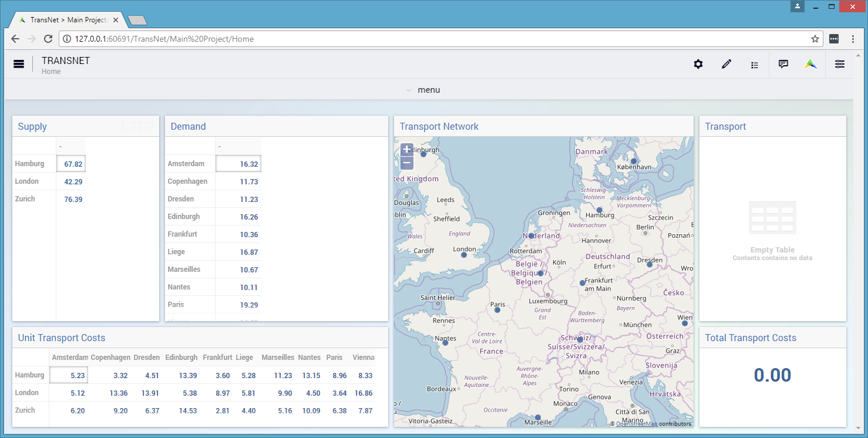The image size is (868, 438).
Task: Select Edinburgh demand value 16.26
Action: (238, 217)
